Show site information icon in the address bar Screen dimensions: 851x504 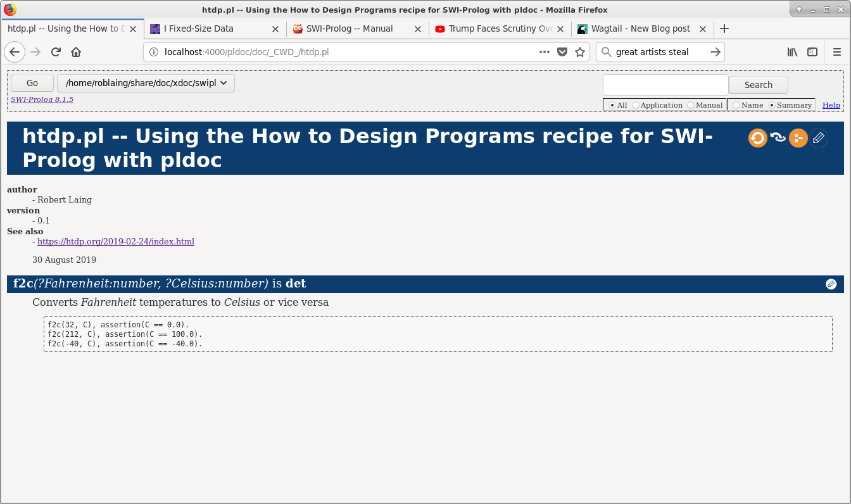153,52
